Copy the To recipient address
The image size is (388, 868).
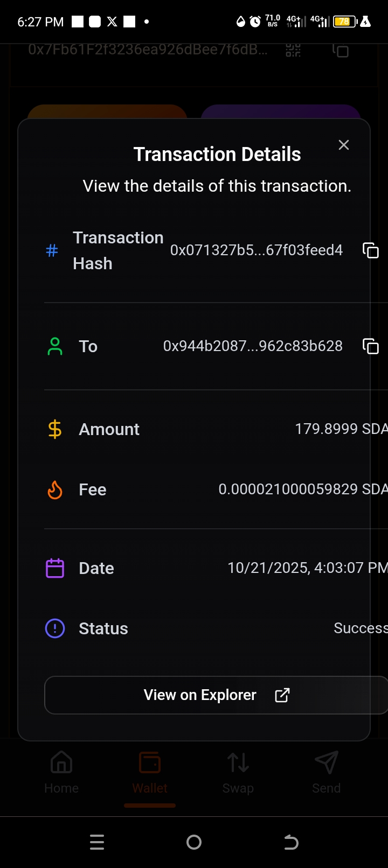[x=371, y=346]
